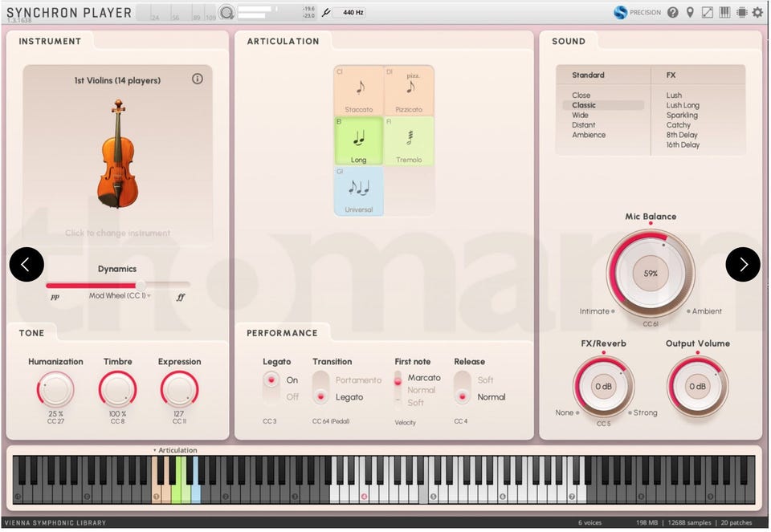Select the Lush Long FX preset
The image size is (771, 532).
point(683,105)
